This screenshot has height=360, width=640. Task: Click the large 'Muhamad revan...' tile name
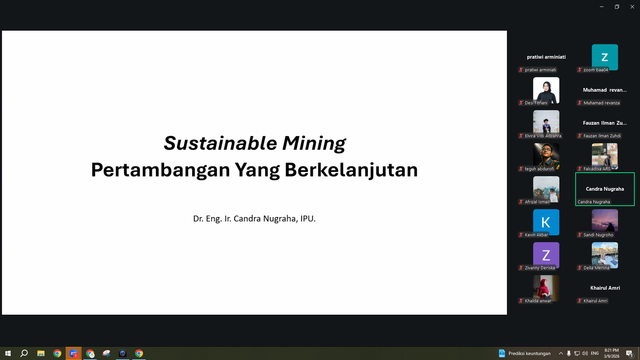click(604, 90)
